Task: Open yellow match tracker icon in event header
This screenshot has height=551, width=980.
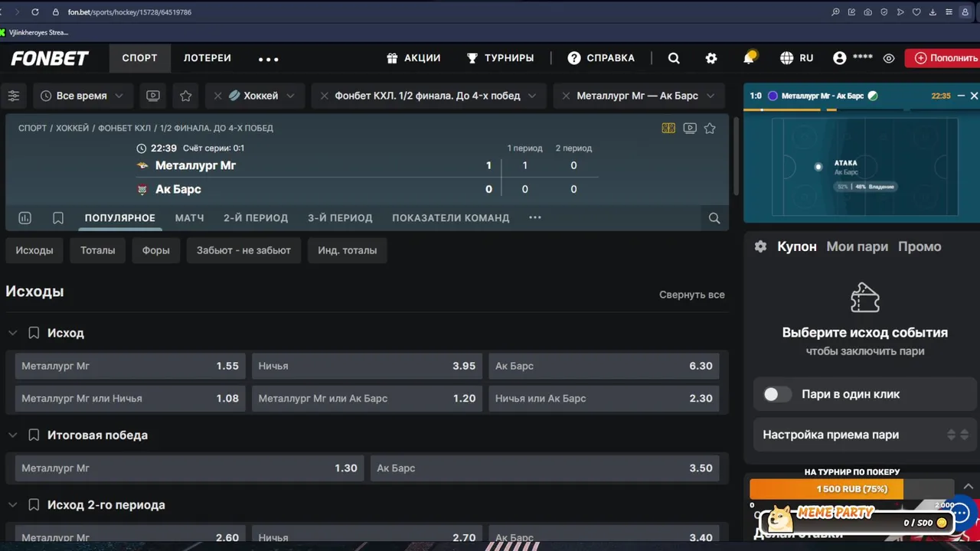Action: (x=668, y=129)
